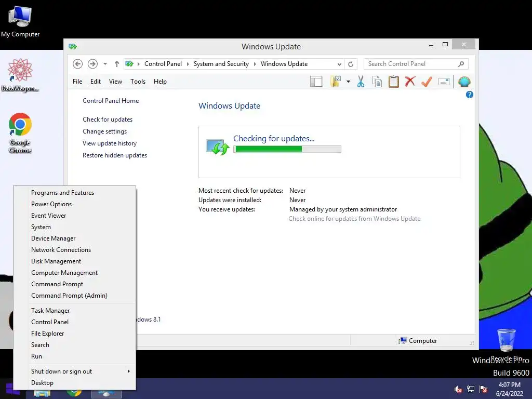Choose Run from the context menu
Viewport: 532px width, 399px height.
36,356
